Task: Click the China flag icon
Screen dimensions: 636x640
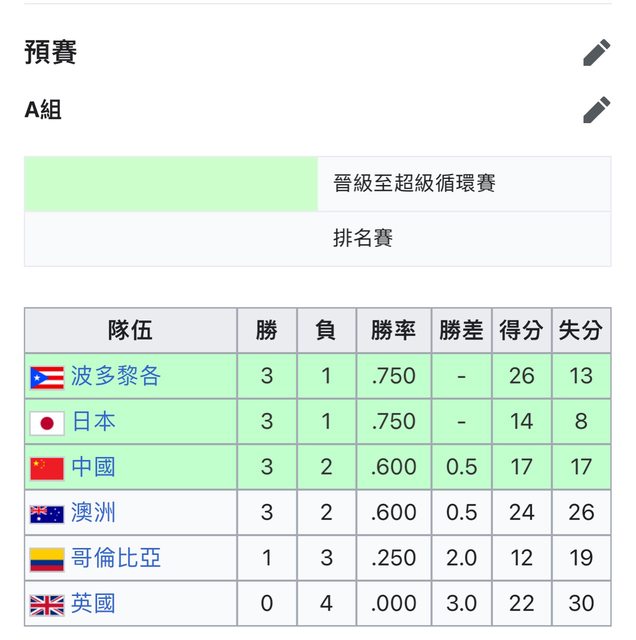Action: (x=47, y=468)
